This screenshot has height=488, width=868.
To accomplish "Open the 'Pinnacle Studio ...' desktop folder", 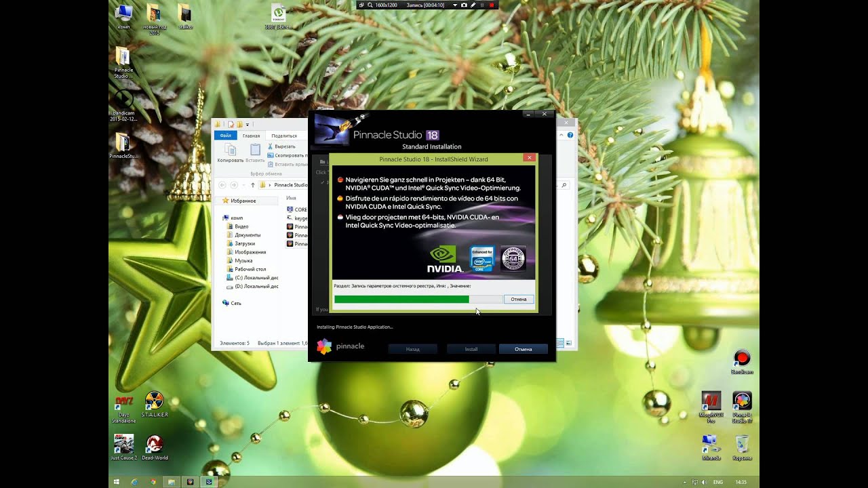I will pos(123,62).
